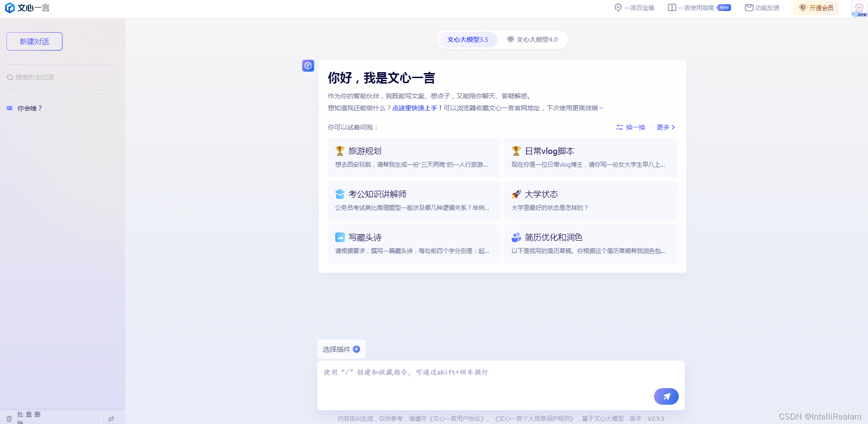Click the trash icon beside 批量删除
This screenshot has width=868, height=424.
9,419
